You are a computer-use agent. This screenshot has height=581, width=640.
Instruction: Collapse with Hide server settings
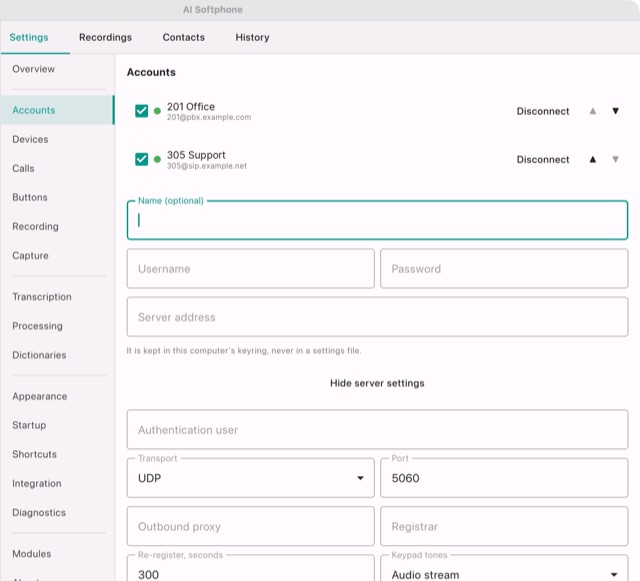pos(377,383)
